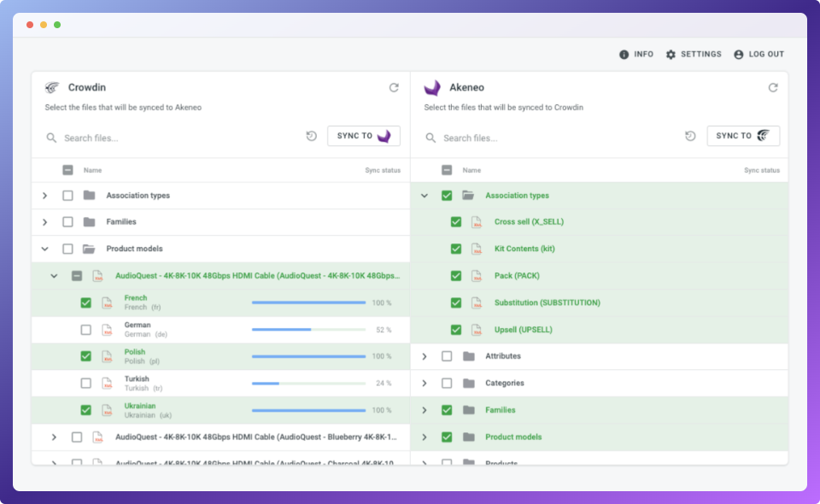The height and width of the screenshot is (504, 820).
Task: Check Crowdin Product models checkbox
Action: coord(67,249)
